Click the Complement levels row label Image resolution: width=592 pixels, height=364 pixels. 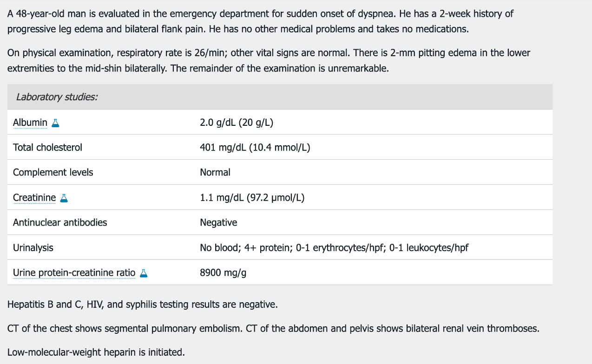53,173
